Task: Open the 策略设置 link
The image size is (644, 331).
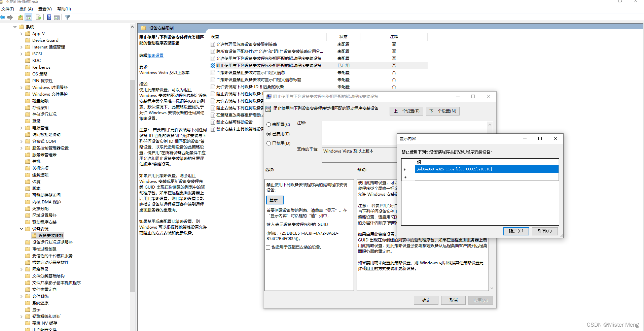Action: (155, 56)
